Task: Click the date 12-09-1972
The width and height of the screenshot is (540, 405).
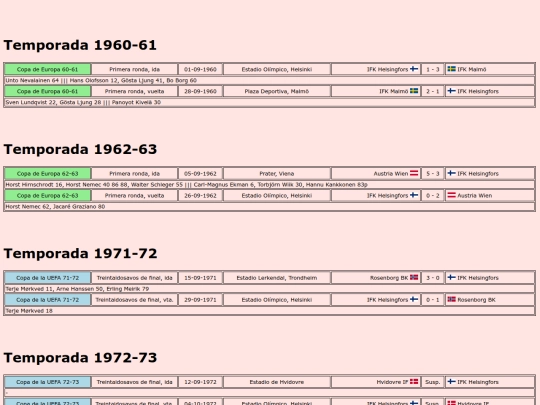Action: tap(200, 382)
